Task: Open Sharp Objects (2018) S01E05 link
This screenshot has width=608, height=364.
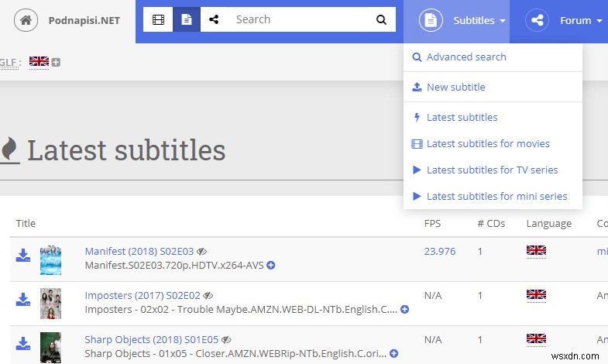Action: [x=152, y=340]
